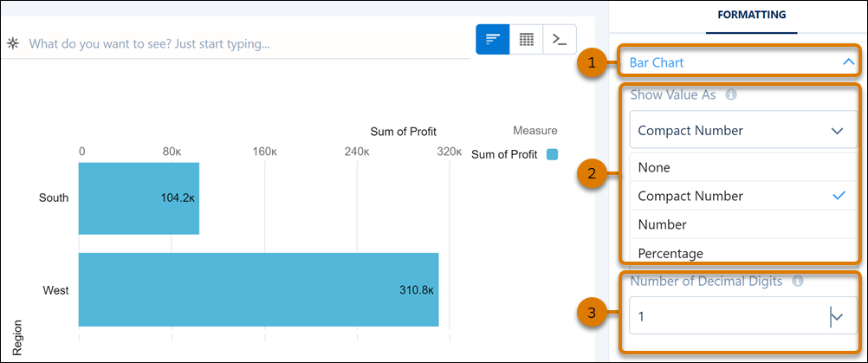Click the sparkle icon beside the query box

click(13, 42)
